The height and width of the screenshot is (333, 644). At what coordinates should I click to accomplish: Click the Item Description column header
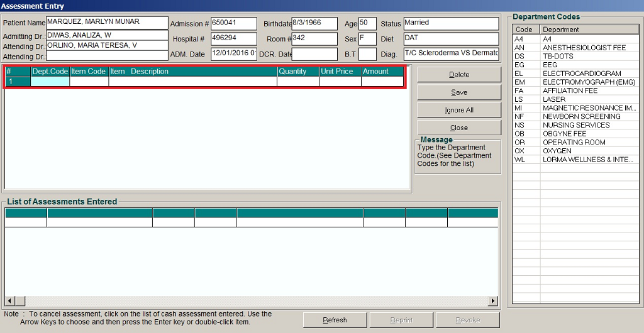(192, 72)
